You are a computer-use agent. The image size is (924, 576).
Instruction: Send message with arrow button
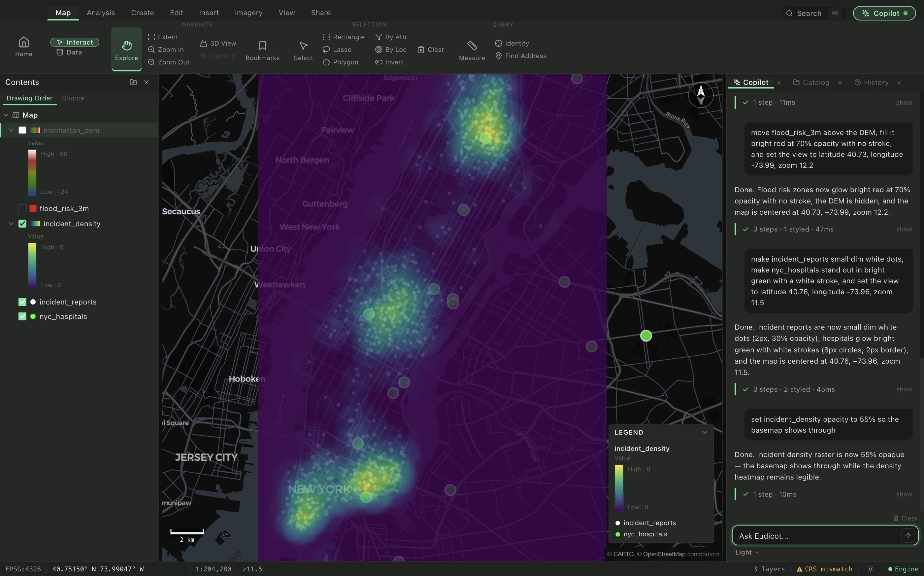point(908,535)
